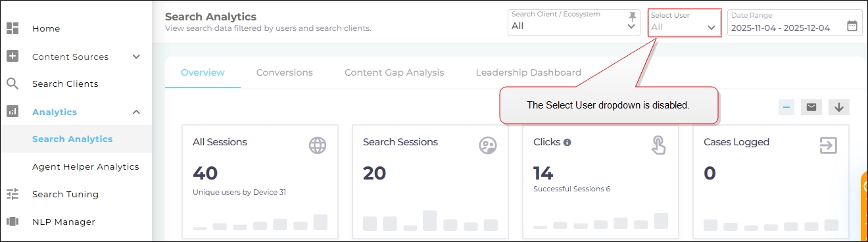Select Search Analytics sidebar item
This screenshot has height=242, width=868.
click(72, 139)
